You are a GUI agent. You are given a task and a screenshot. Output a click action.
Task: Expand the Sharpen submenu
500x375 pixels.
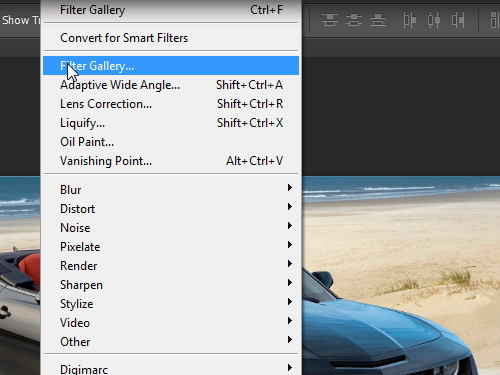pos(171,285)
